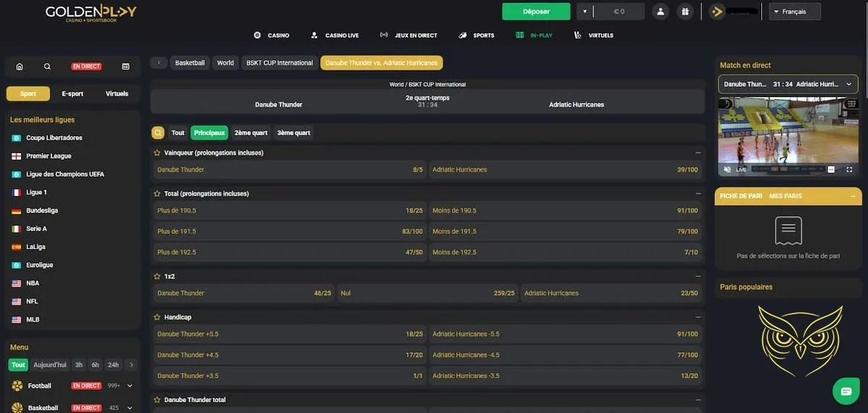This screenshot has height=413, width=868.
Task: Collapse the Vainqueur market section
Action: point(698,152)
